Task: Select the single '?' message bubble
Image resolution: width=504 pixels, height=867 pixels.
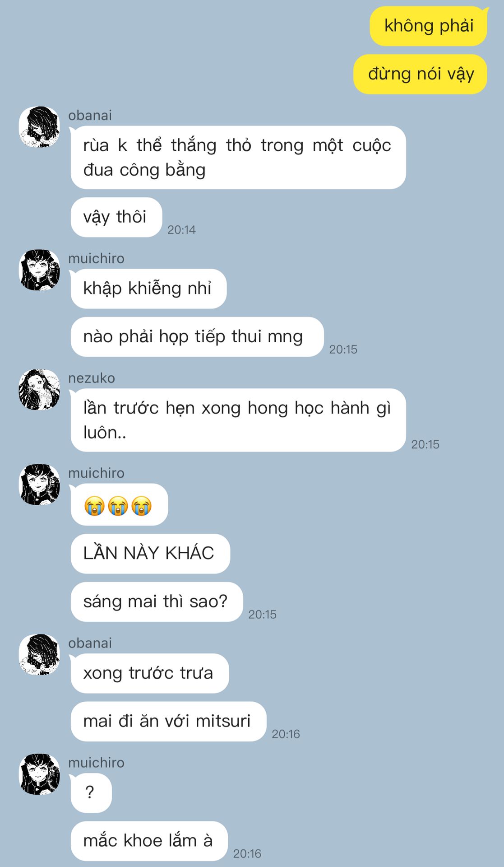Action: [91, 793]
